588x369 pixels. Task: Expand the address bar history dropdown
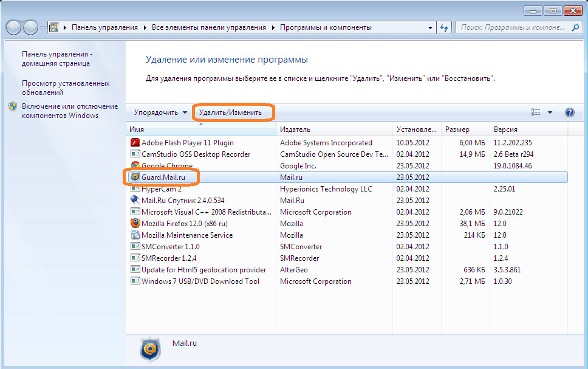point(430,27)
